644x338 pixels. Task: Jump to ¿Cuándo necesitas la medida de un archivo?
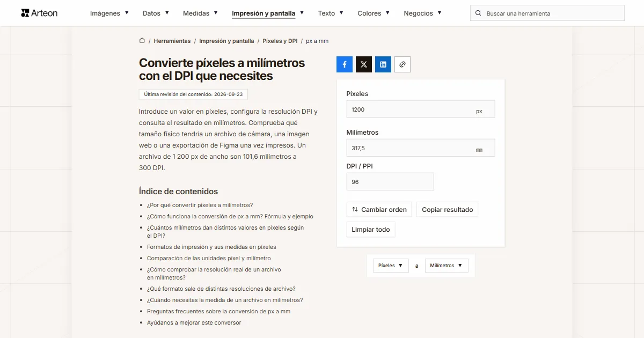pos(225,300)
